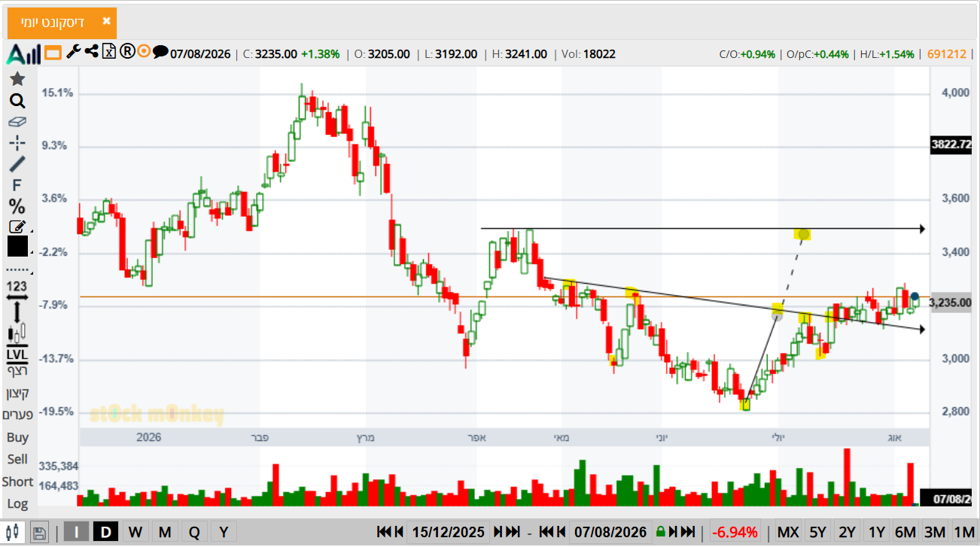Switch to the daily D interval

[106, 532]
